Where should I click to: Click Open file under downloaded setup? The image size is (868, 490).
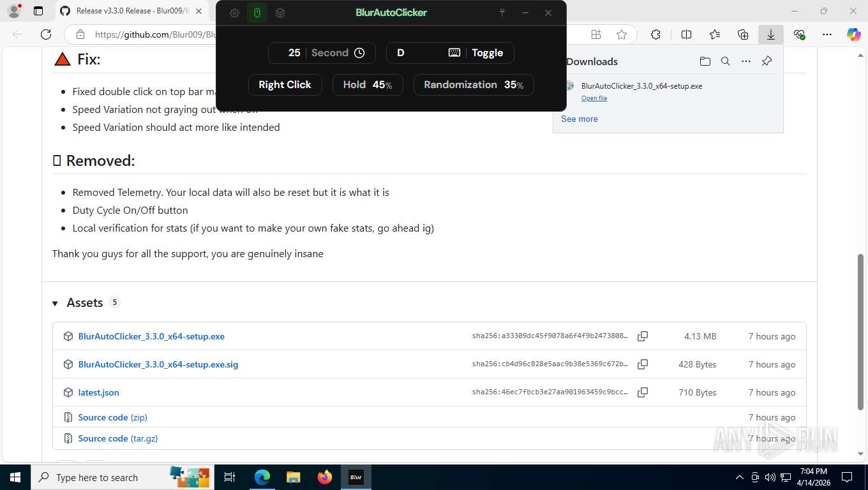[594, 98]
